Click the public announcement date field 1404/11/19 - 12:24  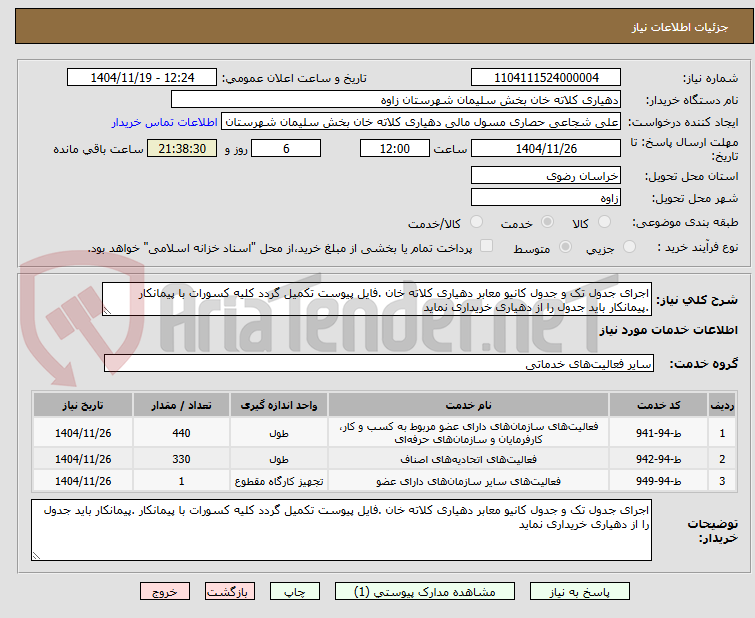142,78
